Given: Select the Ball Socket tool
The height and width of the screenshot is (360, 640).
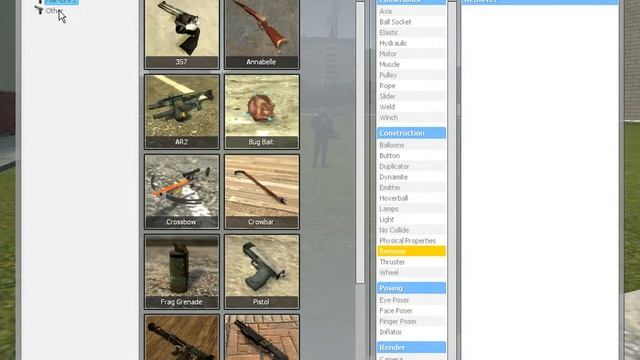Looking at the screenshot, I should coord(411,22).
